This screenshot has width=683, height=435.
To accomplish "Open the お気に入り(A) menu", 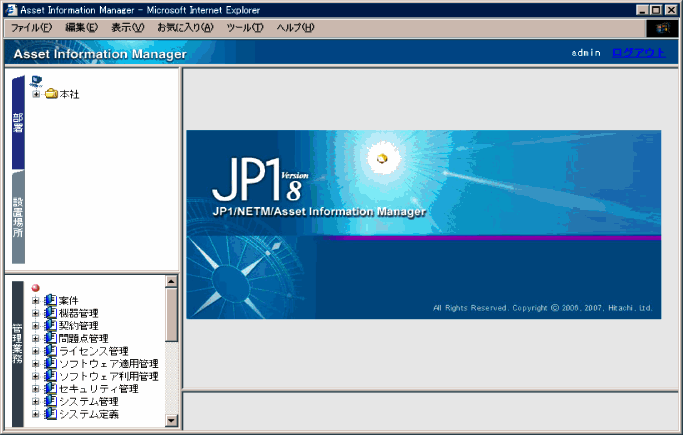I will tap(185, 28).
